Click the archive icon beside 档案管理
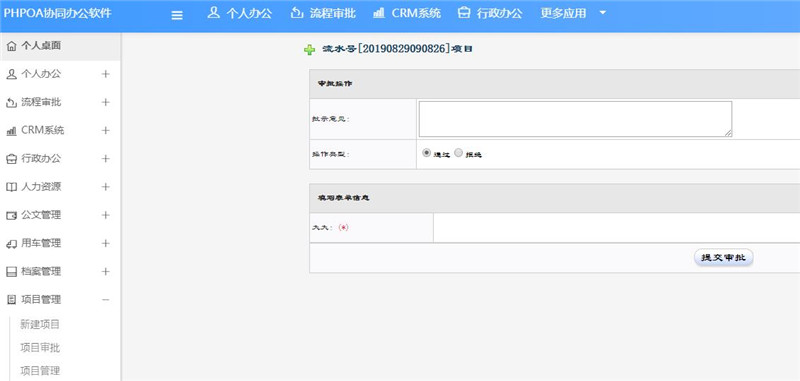The height and width of the screenshot is (381, 800). (12, 272)
